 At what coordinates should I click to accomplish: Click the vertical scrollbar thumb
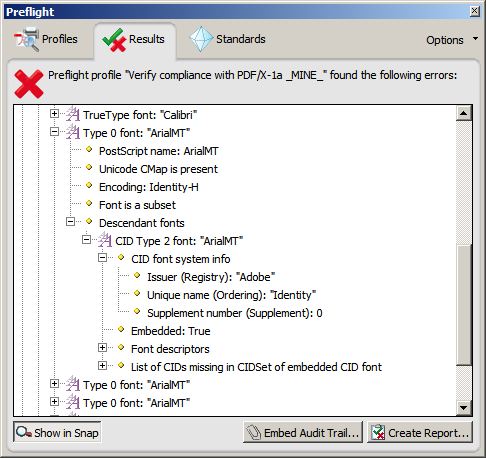(463, 305)
